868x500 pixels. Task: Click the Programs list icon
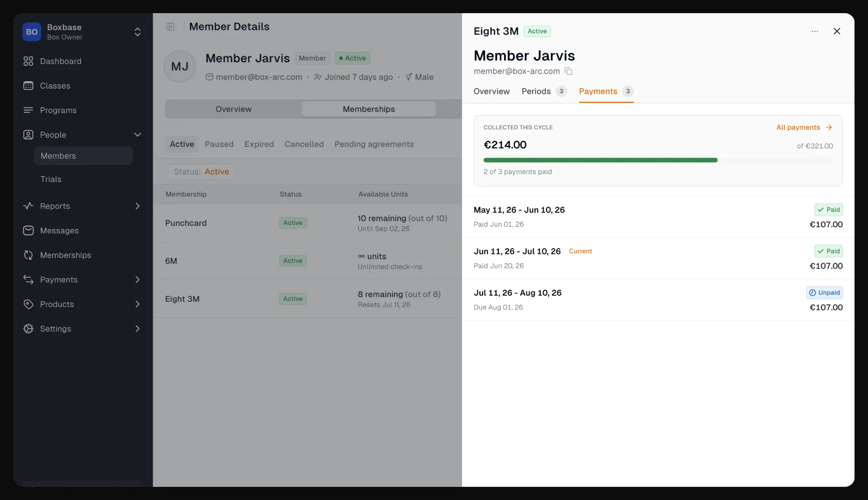28,111
